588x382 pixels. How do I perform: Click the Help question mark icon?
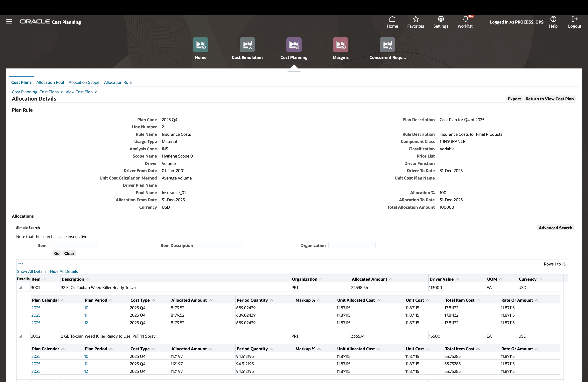coord(553,19)
